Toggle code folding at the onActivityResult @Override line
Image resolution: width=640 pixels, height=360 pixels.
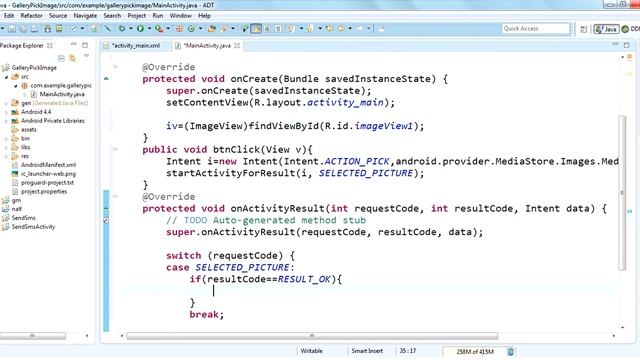116,196
